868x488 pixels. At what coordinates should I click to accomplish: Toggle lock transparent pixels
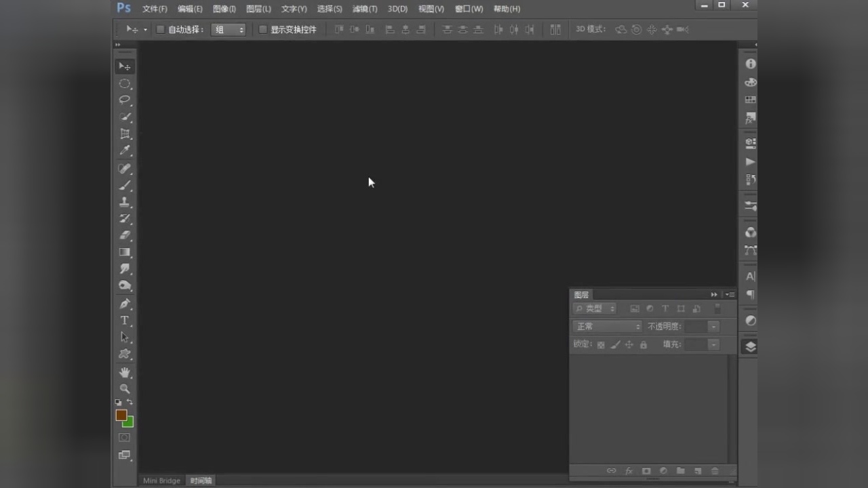pos(601,345)
